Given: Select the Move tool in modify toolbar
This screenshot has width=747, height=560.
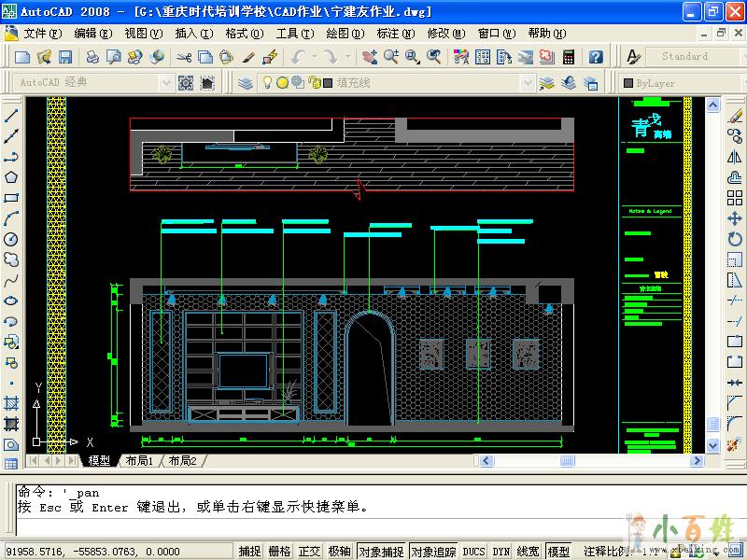Looking at the screenshot, I should (735, 219).
